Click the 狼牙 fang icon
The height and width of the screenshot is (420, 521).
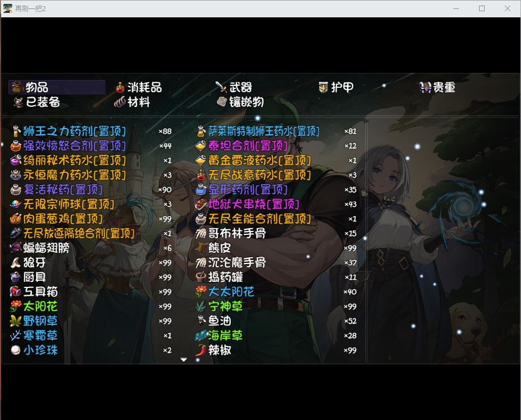[16, 263]
